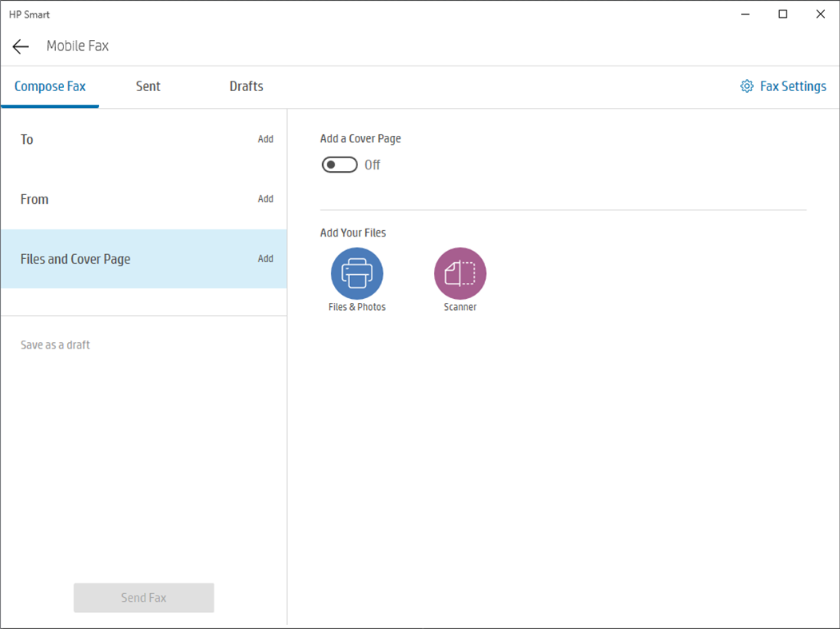Switch to the Sent tab

148,86
